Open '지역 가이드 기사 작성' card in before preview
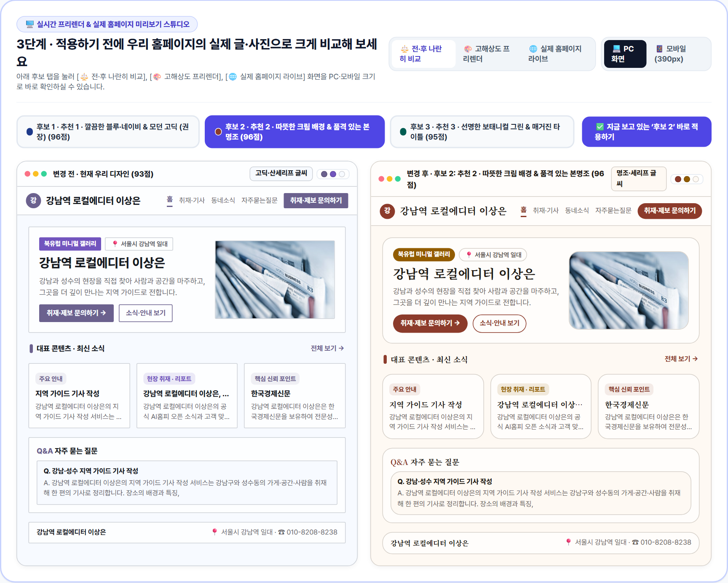 79,396
